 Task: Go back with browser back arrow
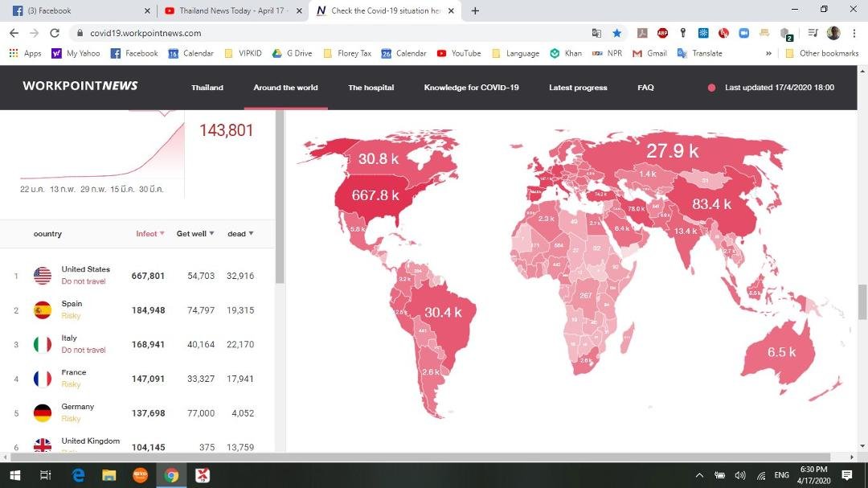14,33
